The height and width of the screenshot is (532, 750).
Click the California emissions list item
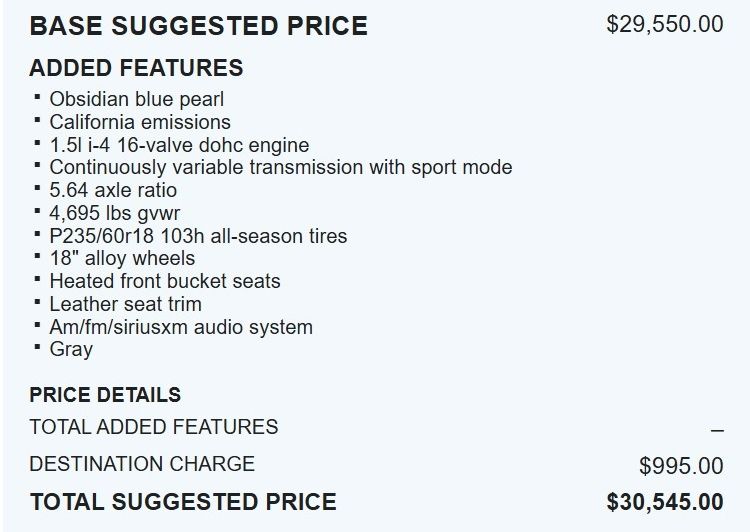point(140,122)
